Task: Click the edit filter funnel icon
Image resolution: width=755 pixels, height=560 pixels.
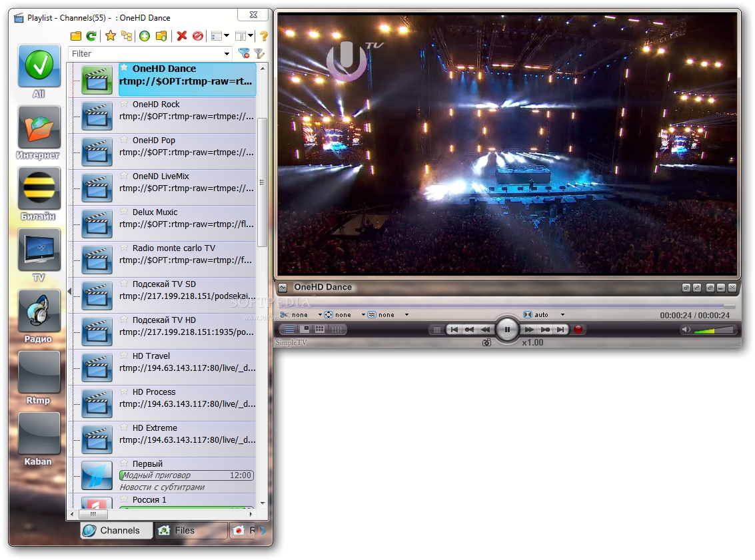Action: coord(259,53)
